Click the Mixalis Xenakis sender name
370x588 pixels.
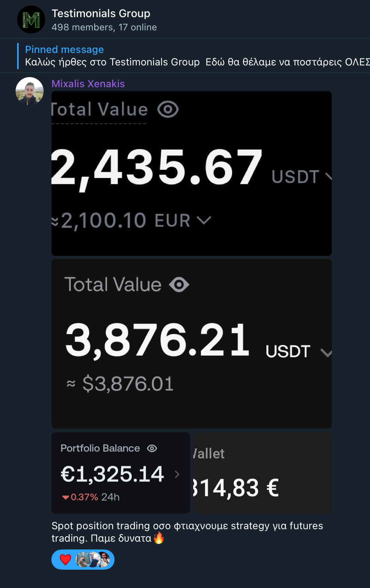tap(88, 84)
